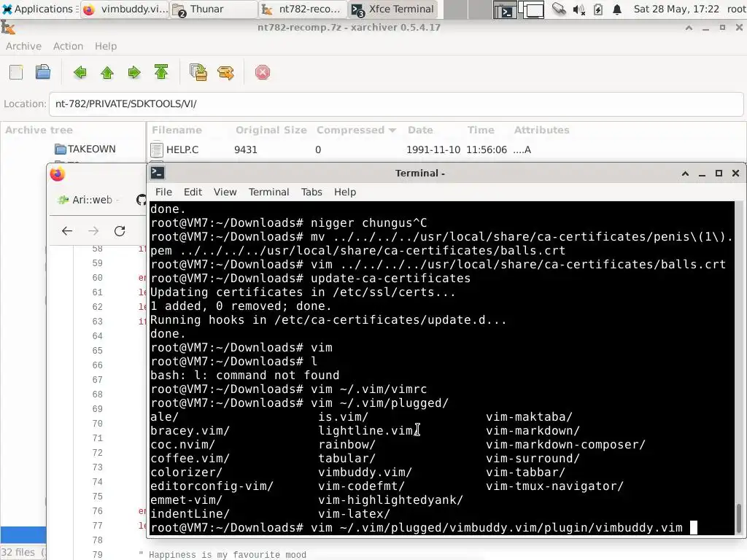Sort by the Original Size column header
Image resolution: width=747 pixels, height=560 pixels.
pos(271,130)
